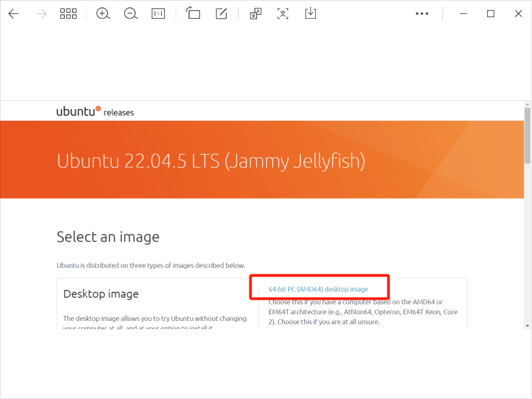Viewport: 532px width, 399px height.
Task: Click the scrollbar up arrow
Action: click(527, 104)
